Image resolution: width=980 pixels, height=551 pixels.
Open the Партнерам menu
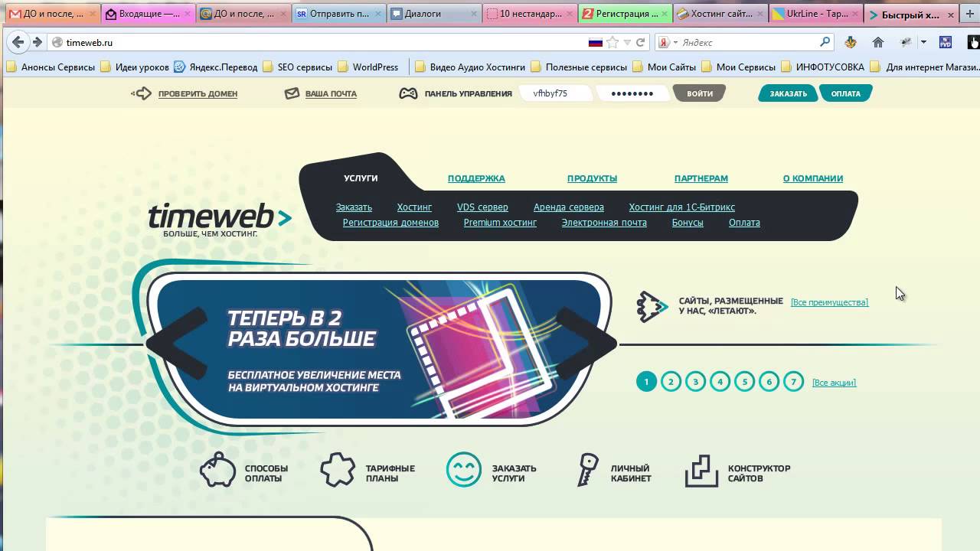701,178
